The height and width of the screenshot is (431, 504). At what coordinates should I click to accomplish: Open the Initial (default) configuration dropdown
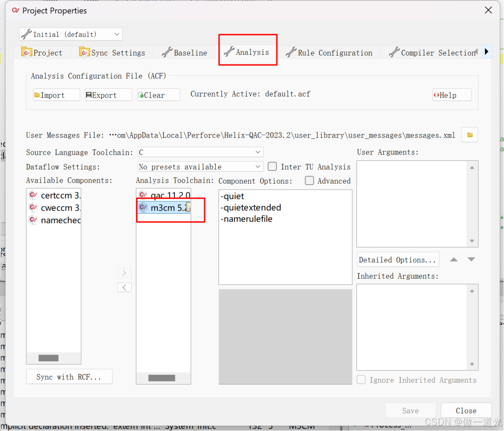point(71,34)
